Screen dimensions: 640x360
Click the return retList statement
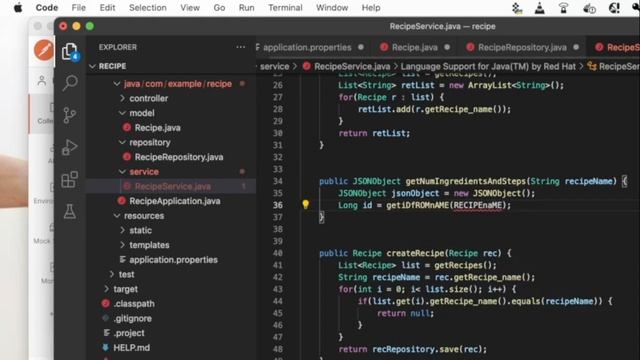click(374, 133)
